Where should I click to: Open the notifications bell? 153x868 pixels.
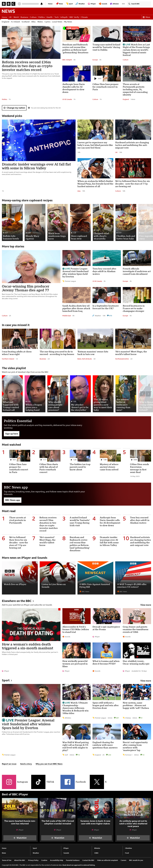point(41,4)
